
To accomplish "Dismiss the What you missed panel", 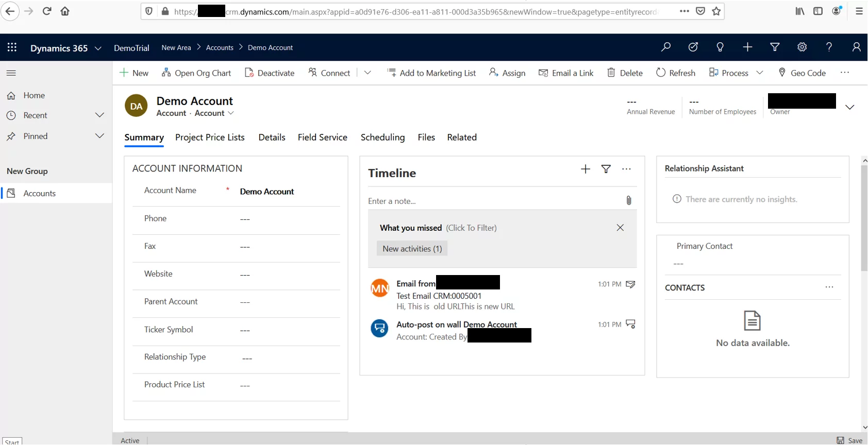I will pos(620,228).
